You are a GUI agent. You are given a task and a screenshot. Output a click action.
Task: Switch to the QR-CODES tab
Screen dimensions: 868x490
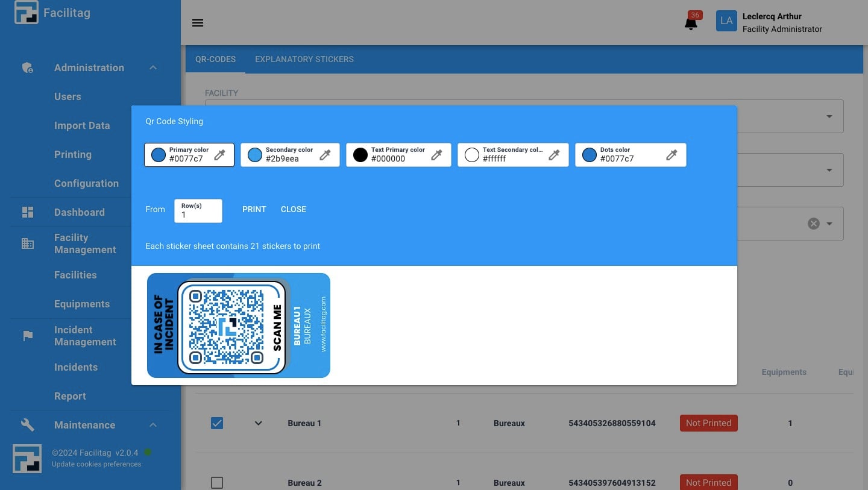[215, 59]
